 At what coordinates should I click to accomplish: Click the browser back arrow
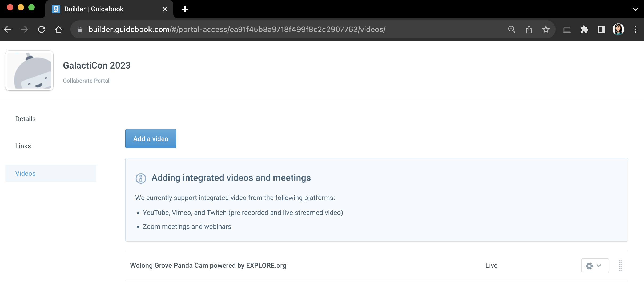8,29
